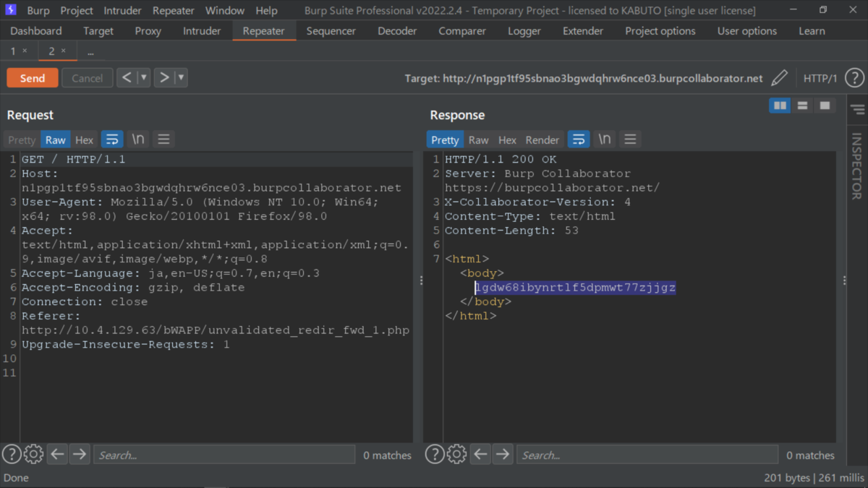Select Hex view in Response panel
Image resolution: width=868 pixels, height=488 pixels.
[x=508, y=140]
